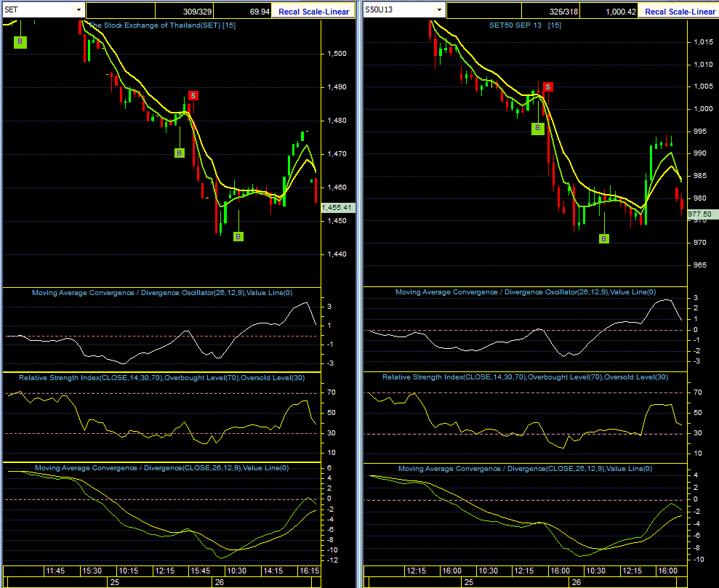The height and width of the screenshot is (588, 719).
Task: Click the date 26 on SET50 time axis
Action: pyautogui.click(x=577, y=582)
